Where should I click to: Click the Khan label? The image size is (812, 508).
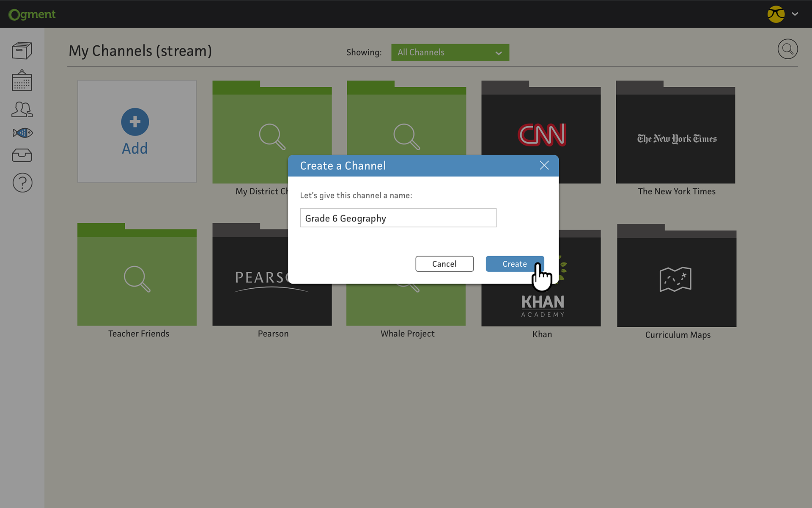coord(542,334)
